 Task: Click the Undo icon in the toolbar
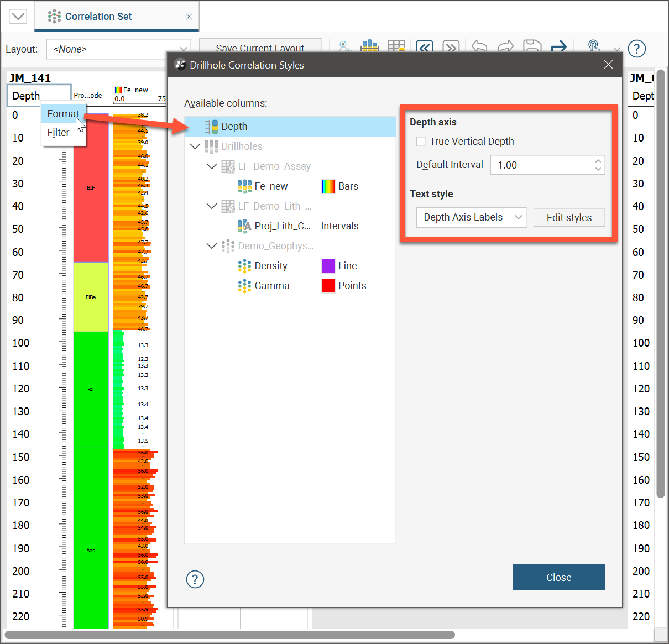(x=479, y=47)
